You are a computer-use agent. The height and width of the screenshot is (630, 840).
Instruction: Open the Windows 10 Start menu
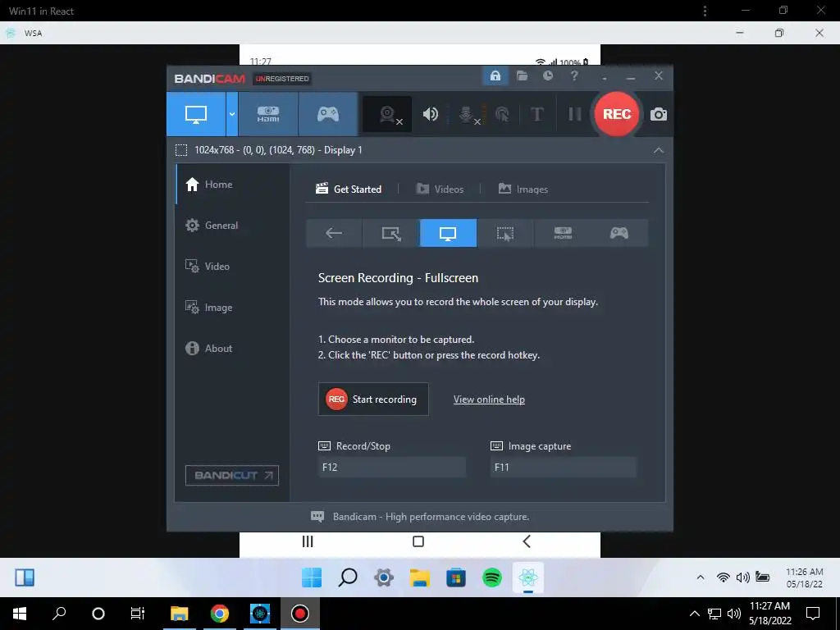coord(20,614)
